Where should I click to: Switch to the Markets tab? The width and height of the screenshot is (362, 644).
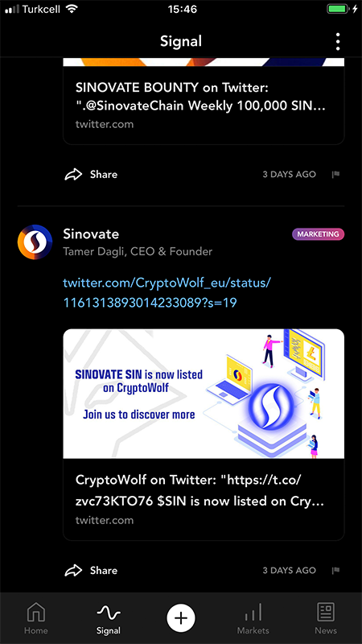click(253, 618)
